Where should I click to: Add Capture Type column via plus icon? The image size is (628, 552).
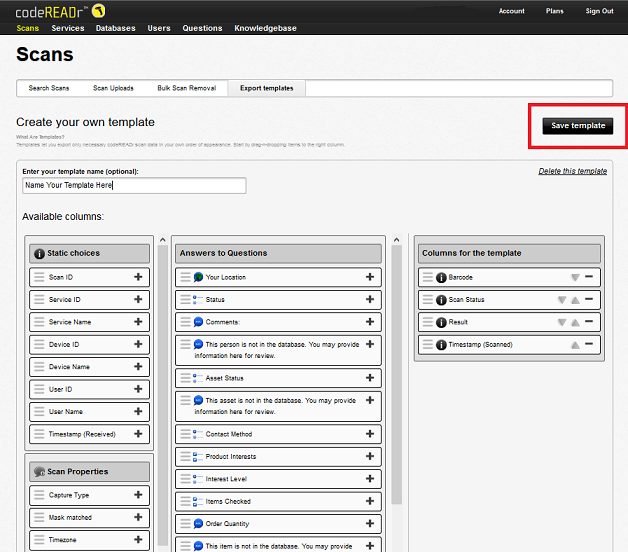pos(138,495)
